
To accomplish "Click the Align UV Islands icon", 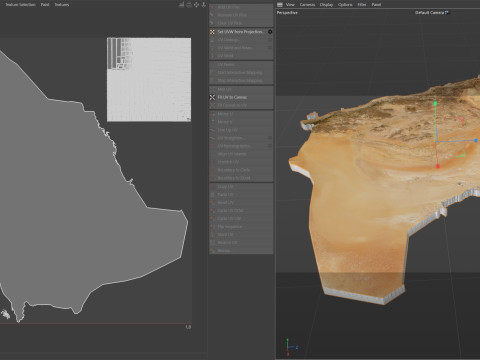I will [212, 154].
